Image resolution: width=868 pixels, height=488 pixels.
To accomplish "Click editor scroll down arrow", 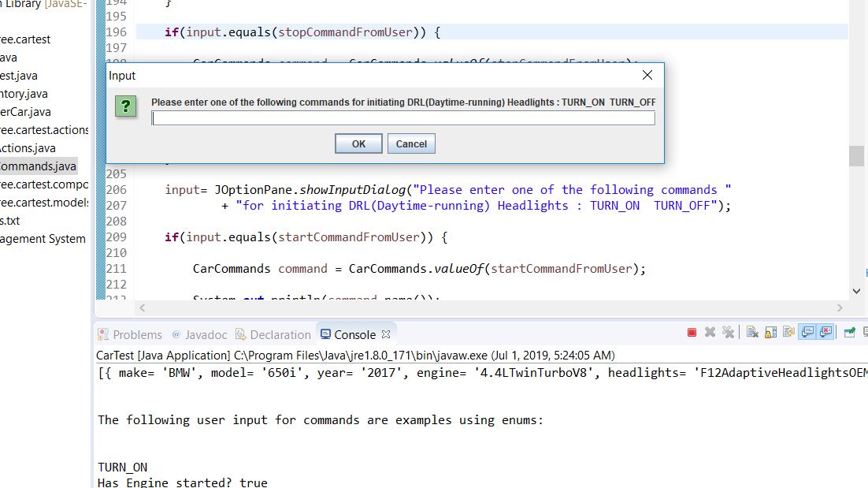I will [856, 292].
